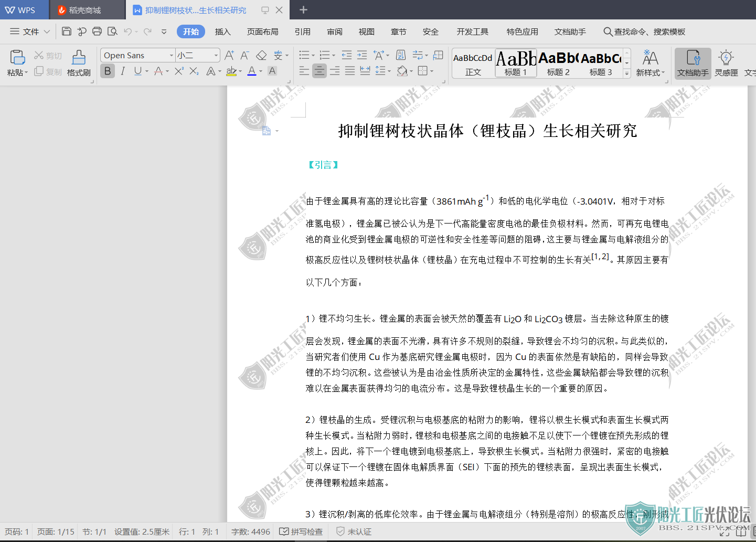Screen dimensions: 756x542
Task: Increase paragraph indent
Action: (x=362, y=55)
